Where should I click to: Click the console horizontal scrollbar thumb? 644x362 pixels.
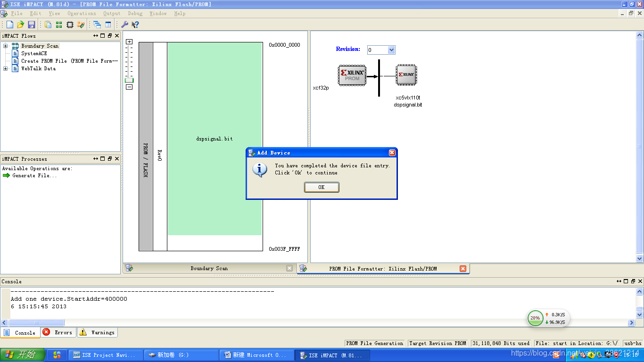coord(35,323)
